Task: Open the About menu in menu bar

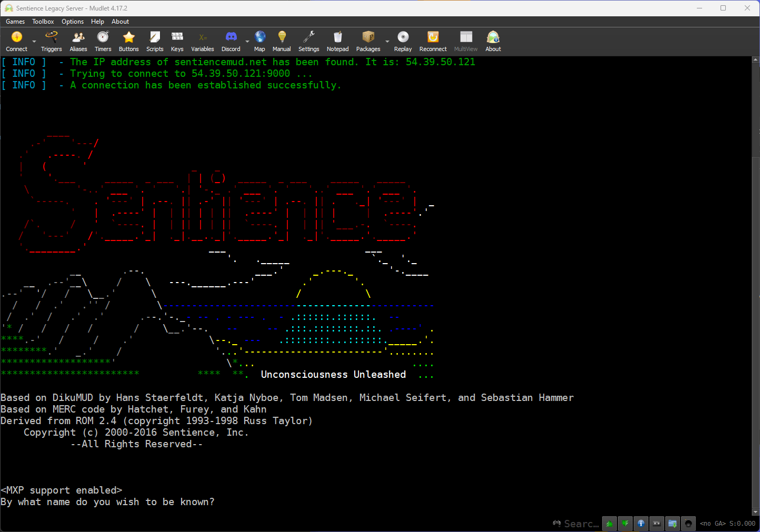Action: [x=120, y=22]
